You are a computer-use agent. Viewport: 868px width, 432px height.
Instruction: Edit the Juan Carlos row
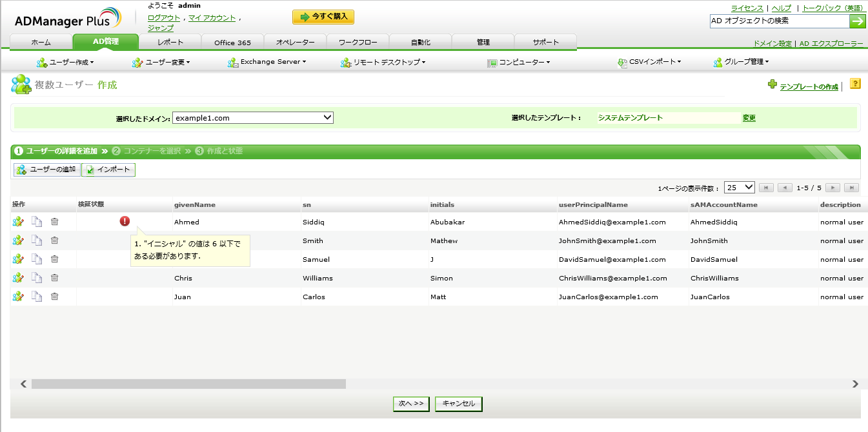click(x=18, y=297)
